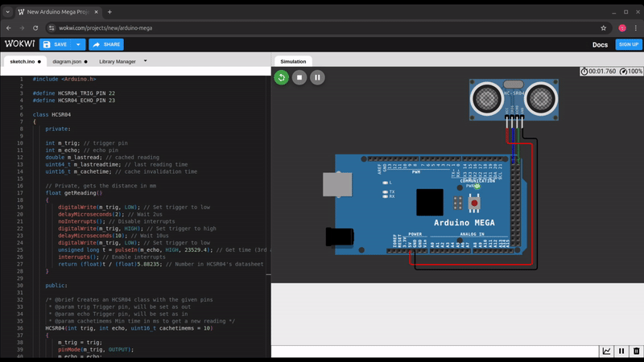Open a new browser tab

pyautogui.click(x=109, y=12)
